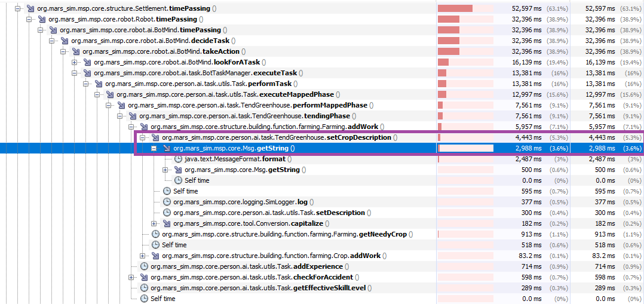Click the Conversion.capitalize node icon
The width and height of the screenshot is (644, 304).
[x=166, y=223]
